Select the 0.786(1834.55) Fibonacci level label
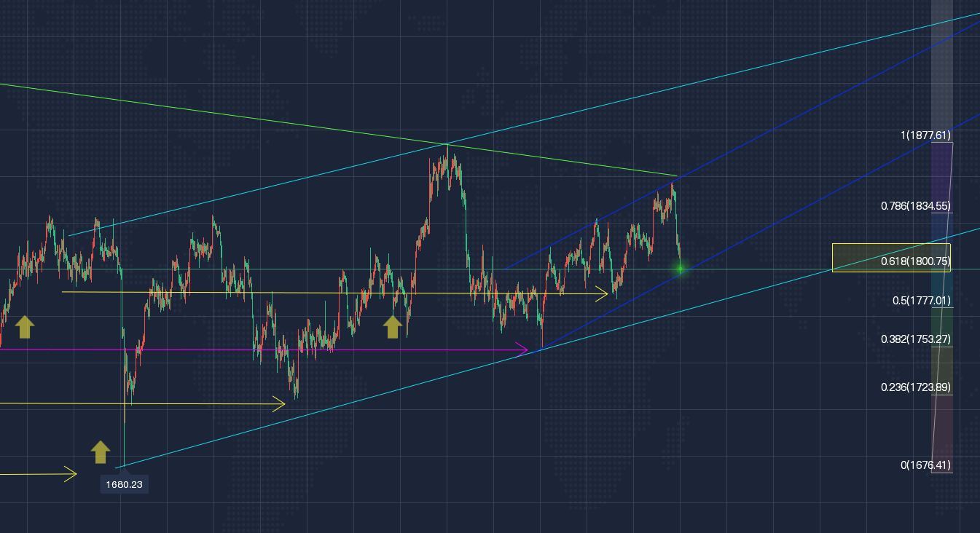The height and width of the screenshot is (533, 980). [x=916, y=206]
